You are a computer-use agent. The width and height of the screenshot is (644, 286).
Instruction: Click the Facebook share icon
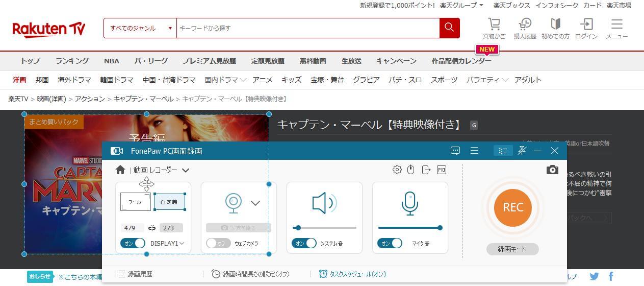tap(611, 276)
